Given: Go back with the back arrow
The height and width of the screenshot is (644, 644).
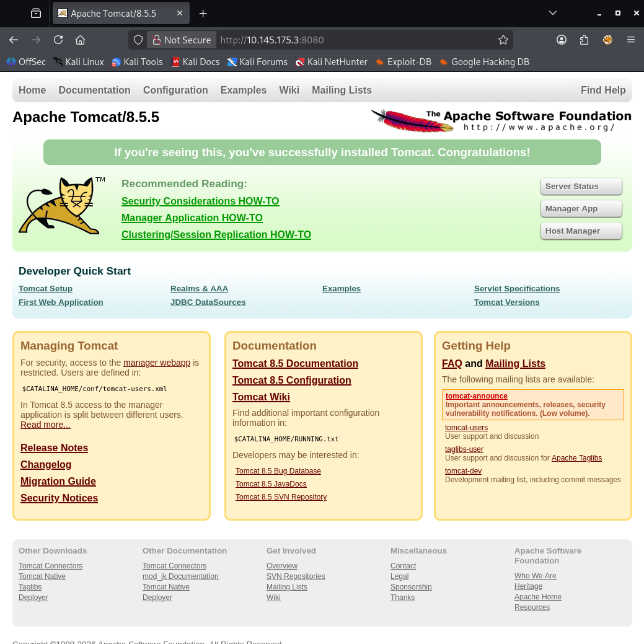Looking at the screenshot, I should [14, 40].
